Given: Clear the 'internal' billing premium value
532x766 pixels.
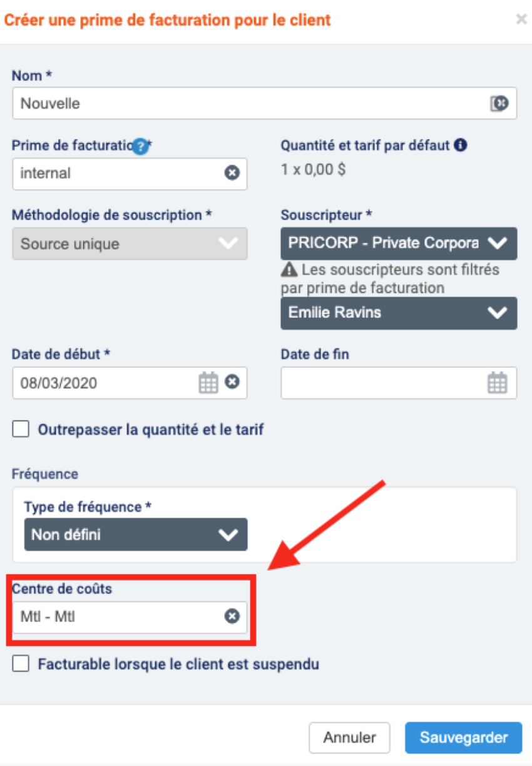Looking at the screenshot, I should point(232,173).
